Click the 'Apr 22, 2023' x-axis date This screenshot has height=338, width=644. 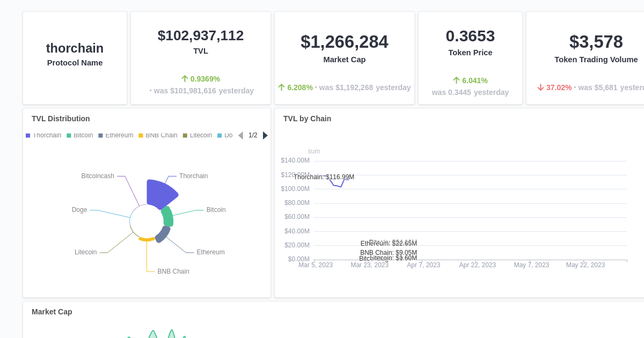478,265
